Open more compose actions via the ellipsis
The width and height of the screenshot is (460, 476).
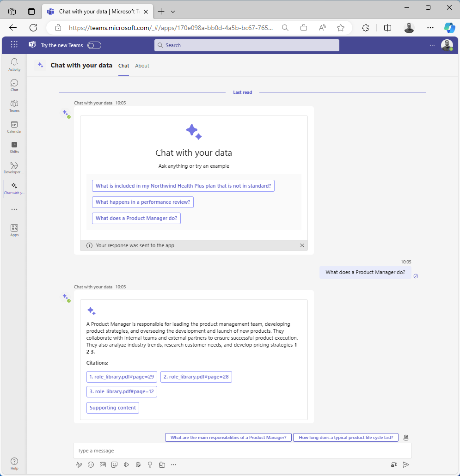[173, 464]
